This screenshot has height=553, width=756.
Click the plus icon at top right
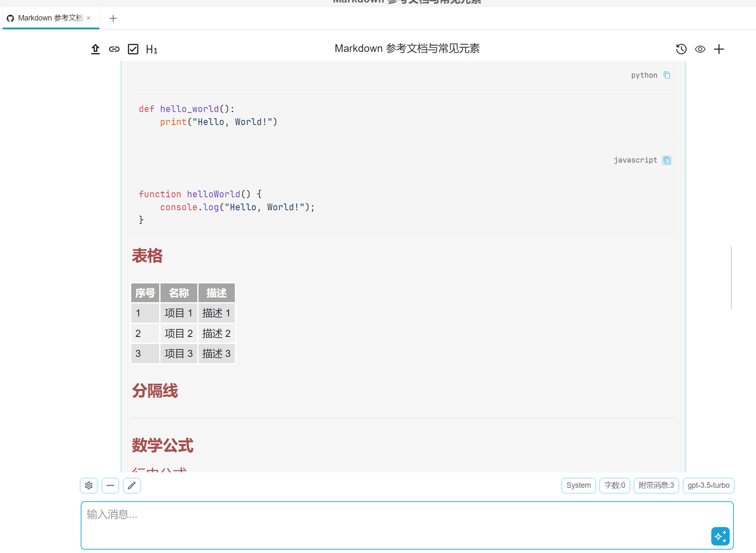pos(719,49)
